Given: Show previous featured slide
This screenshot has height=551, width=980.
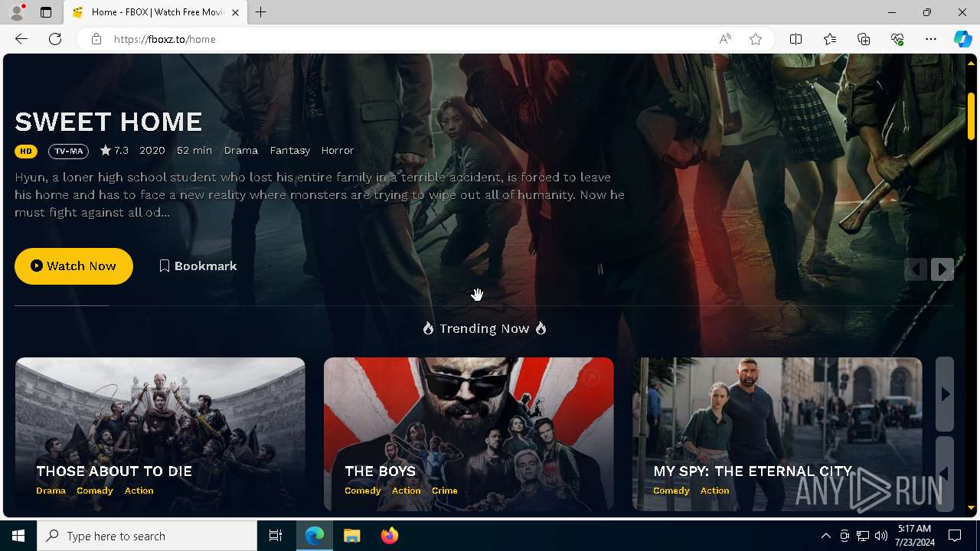Looking at the screenshot, I should (916, 269).
